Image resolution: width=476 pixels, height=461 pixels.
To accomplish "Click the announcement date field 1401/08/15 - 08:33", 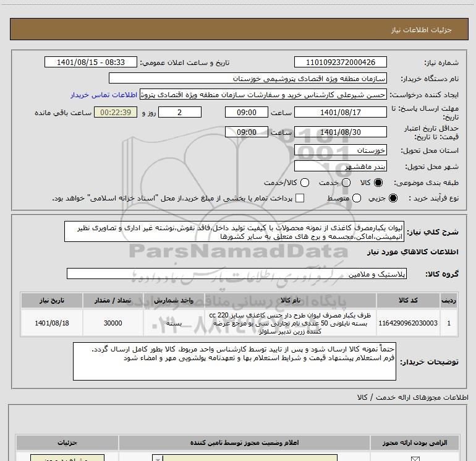I will click(x=91, y=62).
